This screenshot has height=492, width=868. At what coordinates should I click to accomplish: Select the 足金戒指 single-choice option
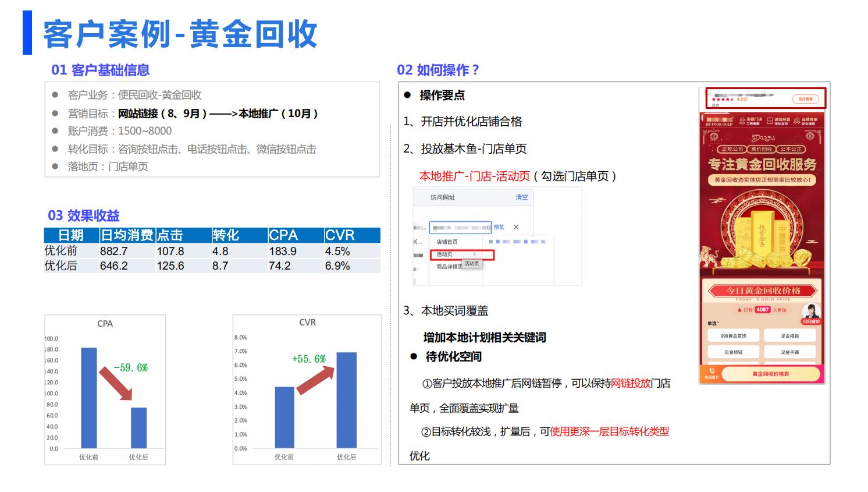click(x=789, y=335)
